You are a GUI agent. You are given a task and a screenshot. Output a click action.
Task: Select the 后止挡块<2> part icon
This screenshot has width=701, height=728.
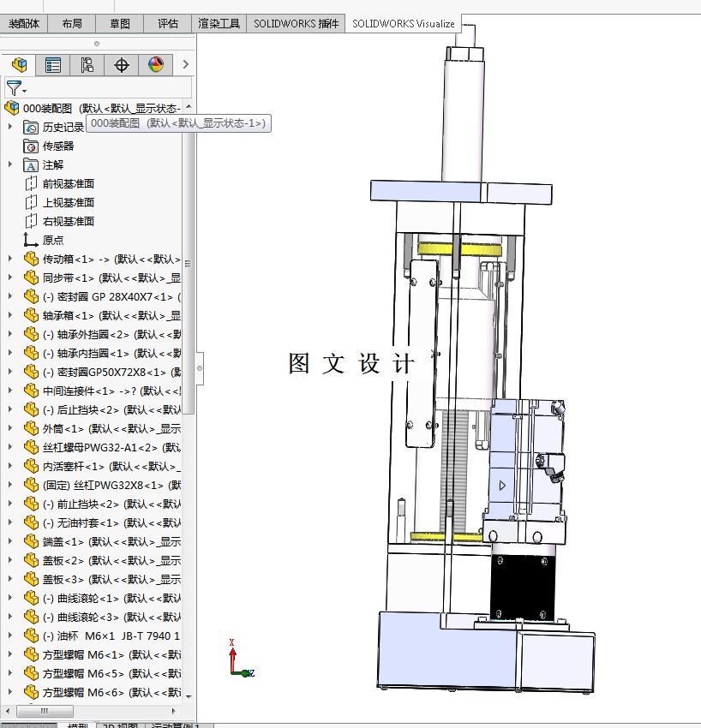coord(31,409)
